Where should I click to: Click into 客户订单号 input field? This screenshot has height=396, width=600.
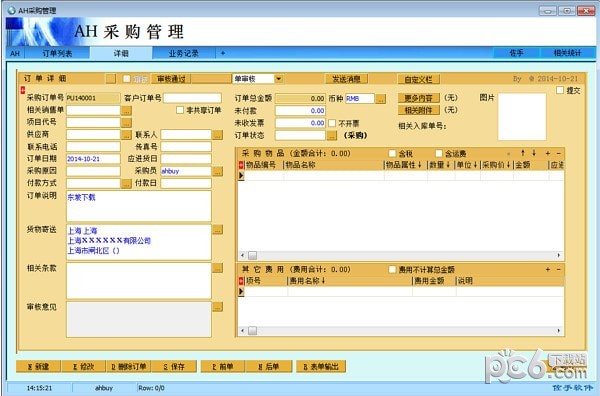tap(192, 98)
